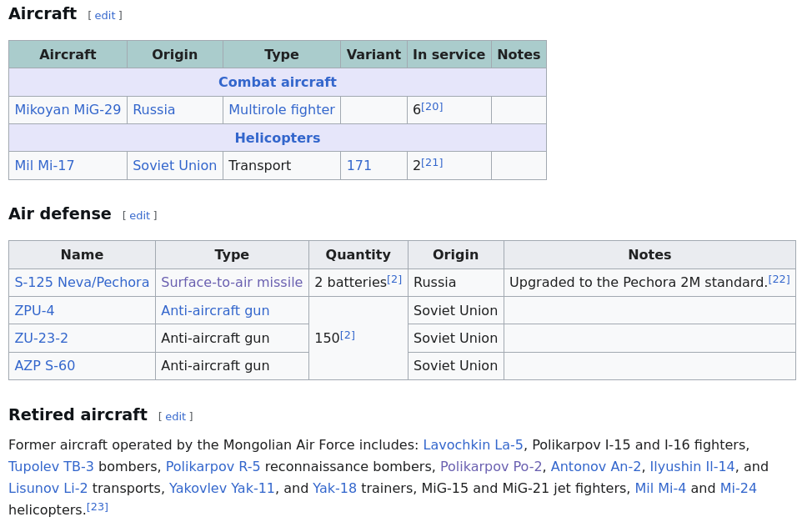The image size is (807, 532).
Task: Open the 171 variant link
Action: coord(358,165)
